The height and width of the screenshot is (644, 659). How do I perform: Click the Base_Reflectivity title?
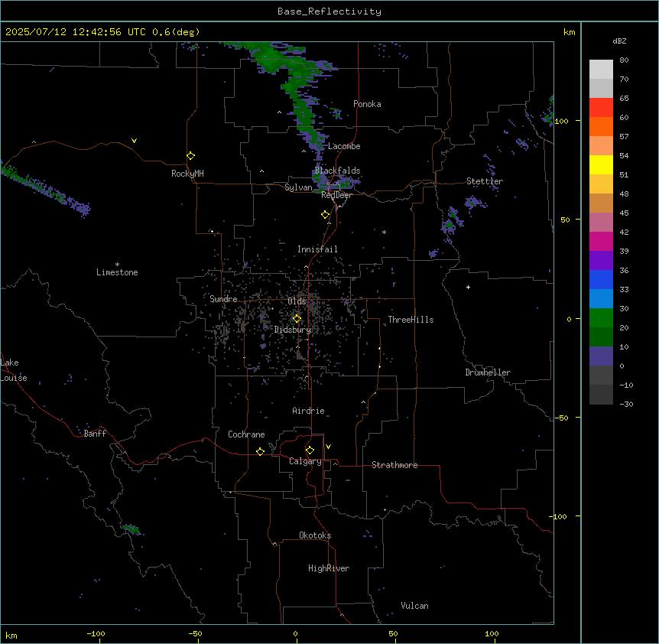329,11
